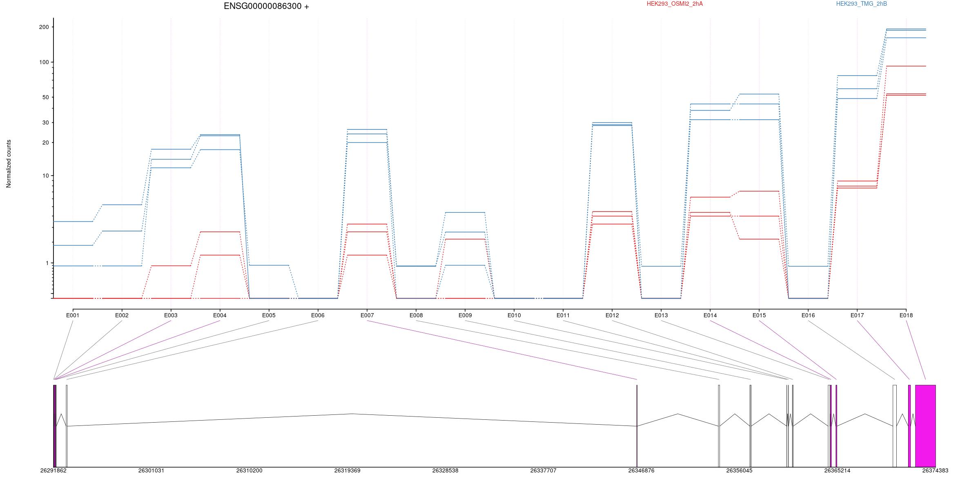Click y-axis tick value 30
The image size is (980, 490).
[x=45, y=122]
